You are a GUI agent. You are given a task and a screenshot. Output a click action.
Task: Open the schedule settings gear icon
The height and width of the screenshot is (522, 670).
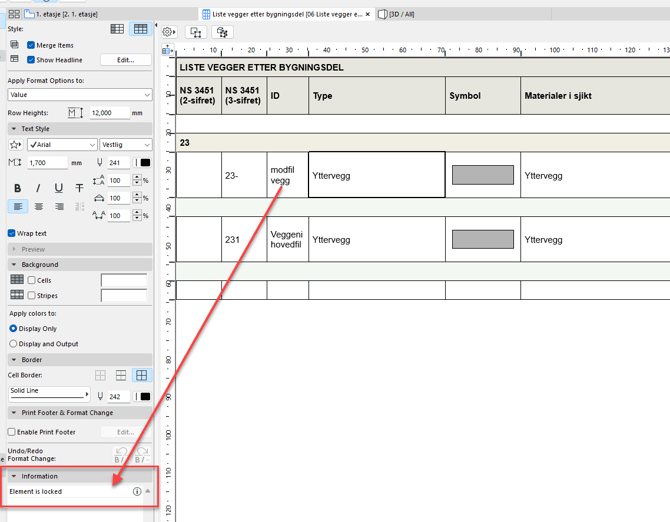168,32
